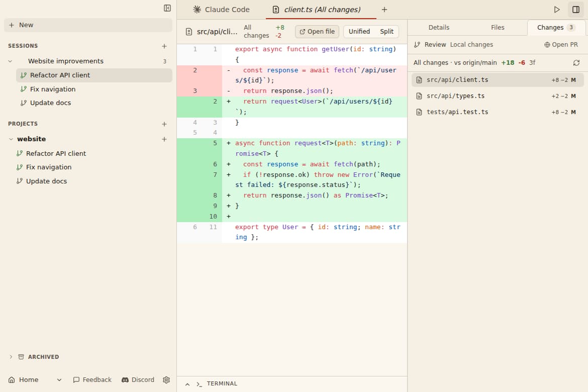Screen dimensions: 588x392
Task: Add a new project with Projects plus
Action: [164, 124]
